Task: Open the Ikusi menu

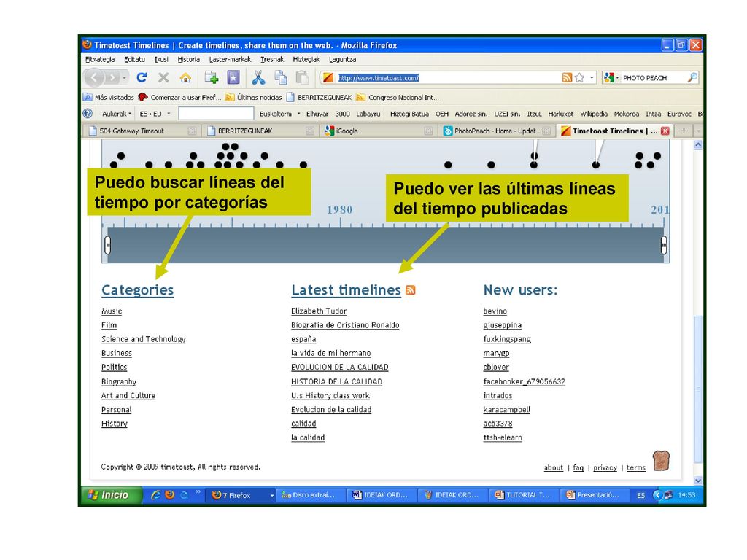Action: coord(161,60)
